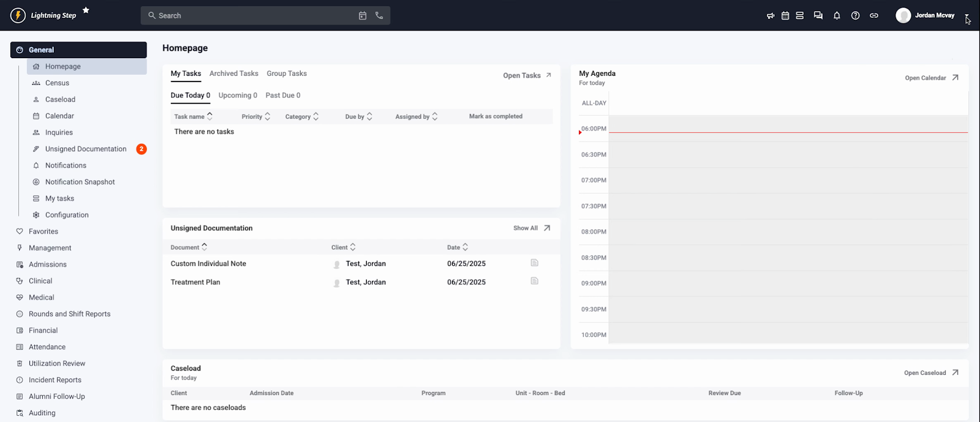Click the phone icon in search bar

[x=379, y=15]
